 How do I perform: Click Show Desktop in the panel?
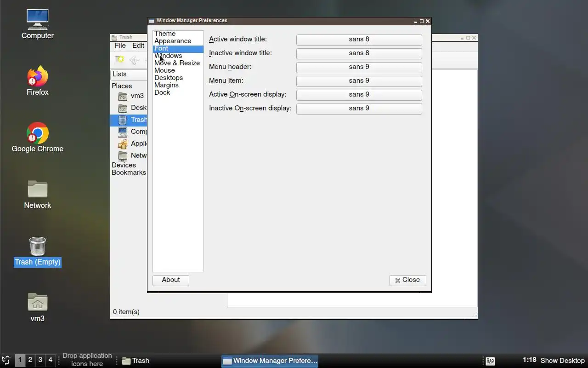(x=562, y=361)
